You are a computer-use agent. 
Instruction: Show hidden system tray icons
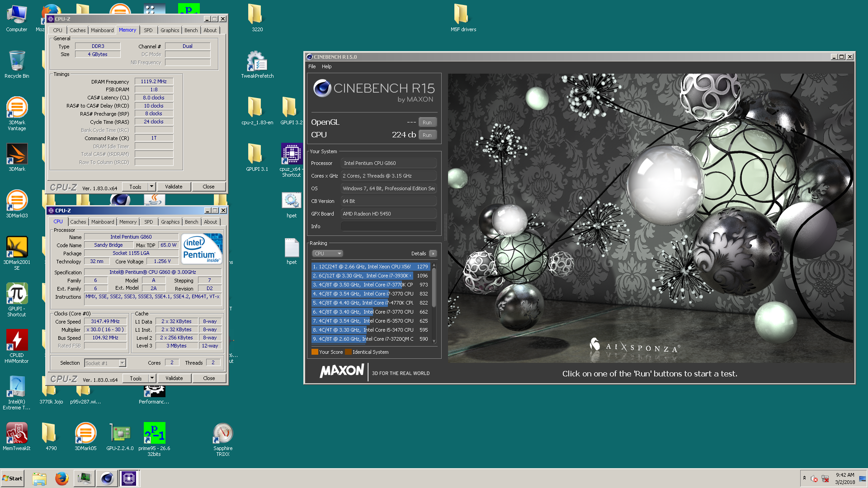coord(804,478)
